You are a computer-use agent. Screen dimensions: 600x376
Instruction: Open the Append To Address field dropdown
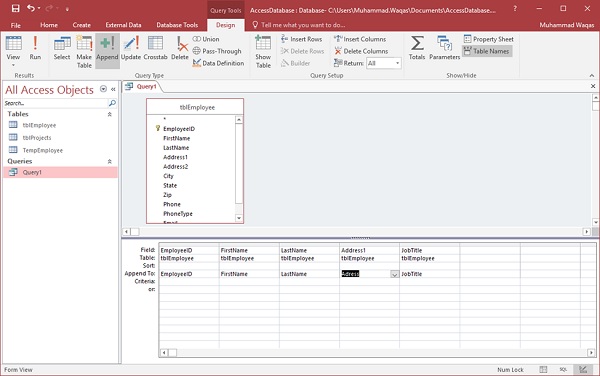(x=394, y=274)
